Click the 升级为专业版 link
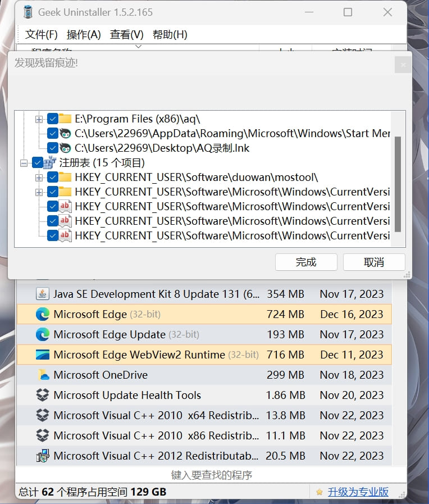Viewport: 429px width, 504px height. click(358, 492)
